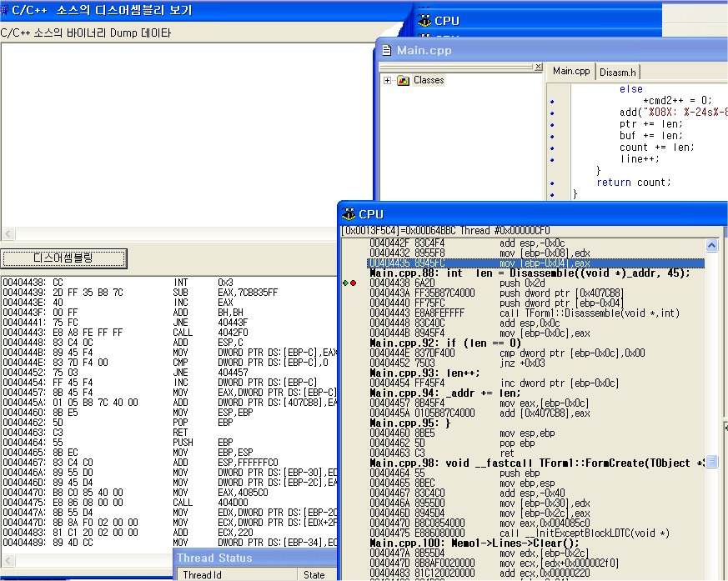Select the '00404475: E8 86 08 00 00' CALL row
The width and height of the screenshot is (728, 581).
[x=125, y=503]
